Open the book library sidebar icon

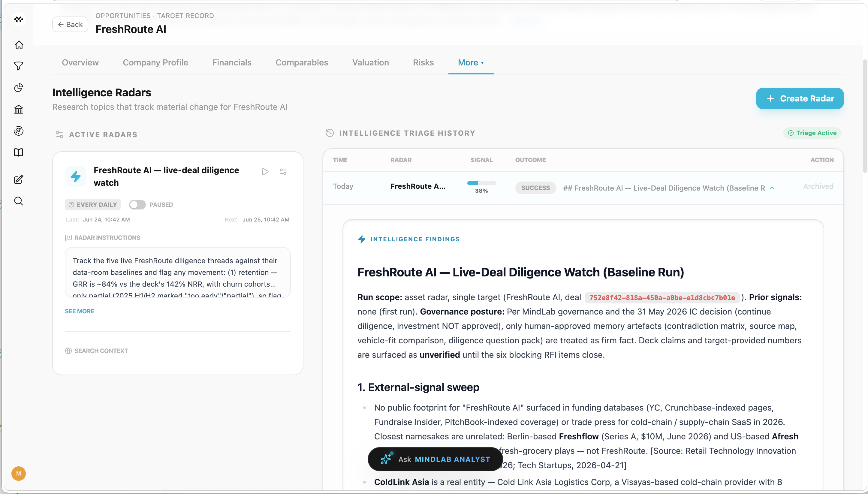point(19,152)
